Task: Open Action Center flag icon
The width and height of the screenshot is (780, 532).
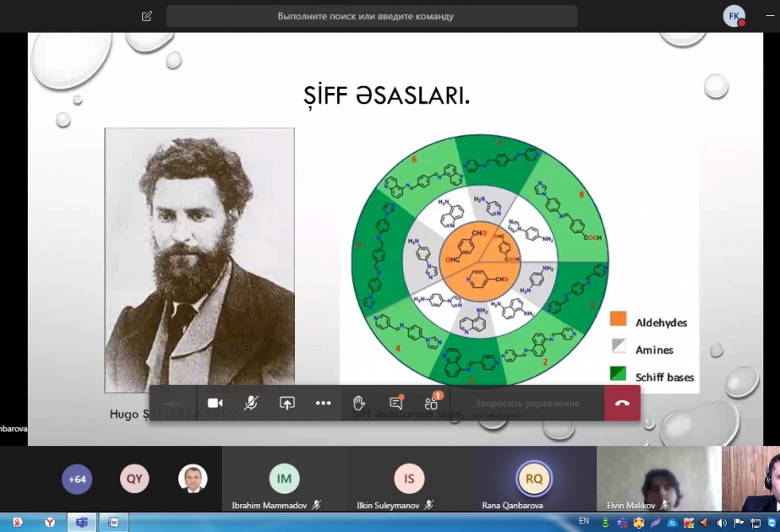Action: click(739, 523)
